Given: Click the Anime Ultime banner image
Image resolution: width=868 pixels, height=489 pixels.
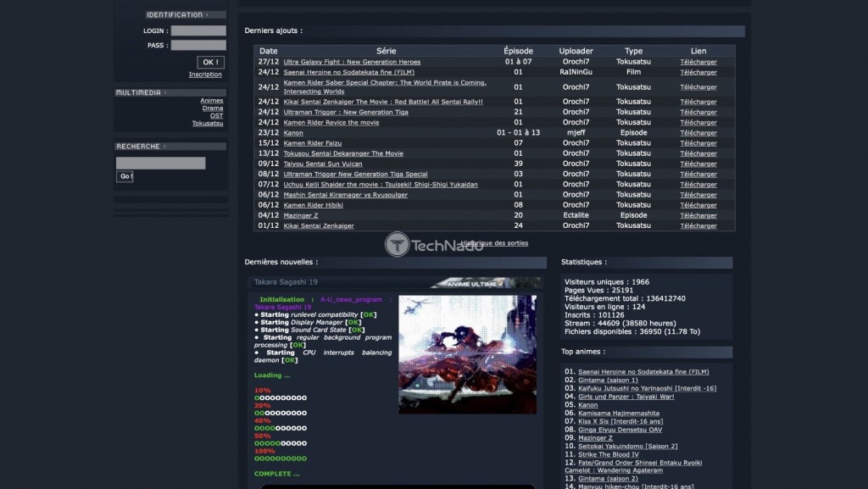Looking at the screenshot, I should pyautogui.click(x=485, y=283).
